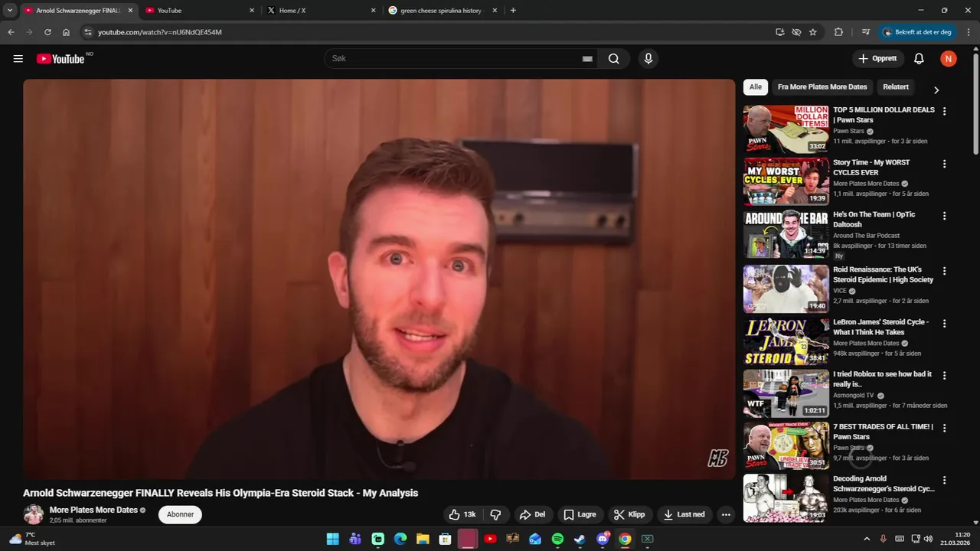Click the Last ned download button
This screenshot has width=980, height=551.
pos(684,514)
